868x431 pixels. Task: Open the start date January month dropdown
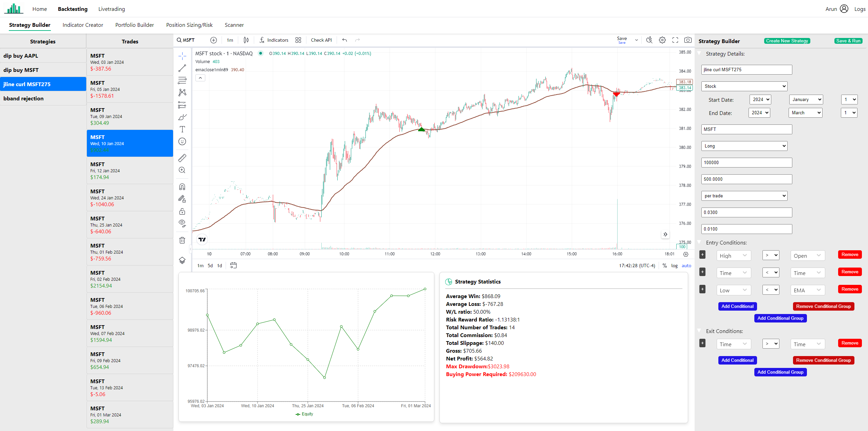point(806,99)
